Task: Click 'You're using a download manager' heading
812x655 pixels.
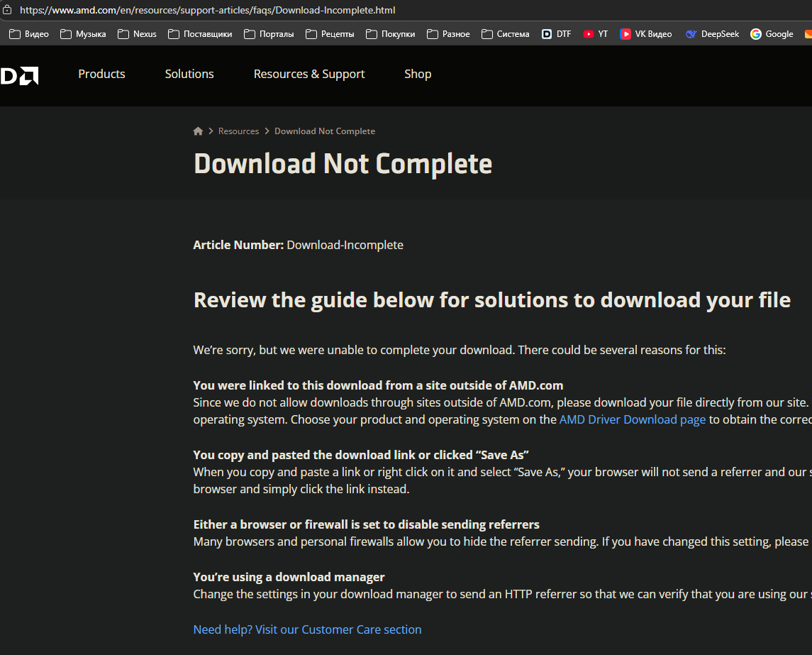Action: (x=289, y=577)
